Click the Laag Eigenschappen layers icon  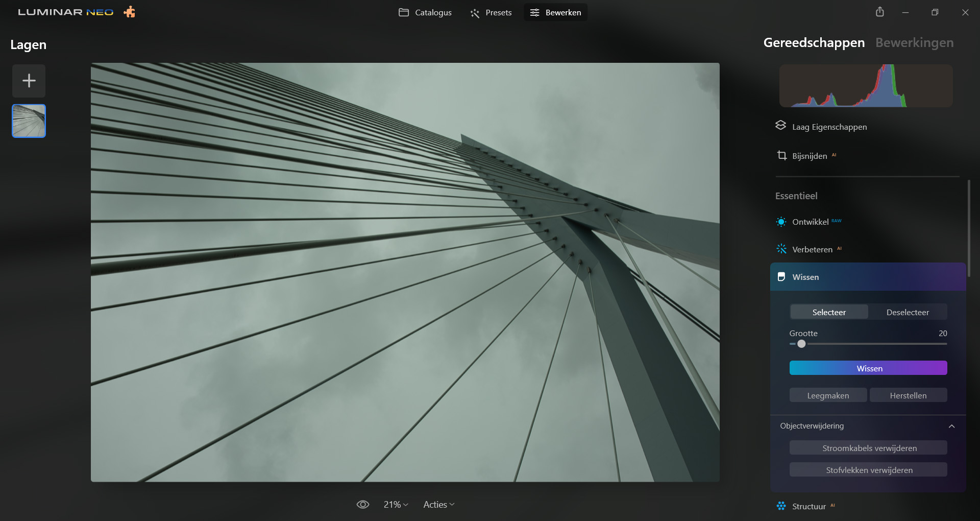point(780,126)
